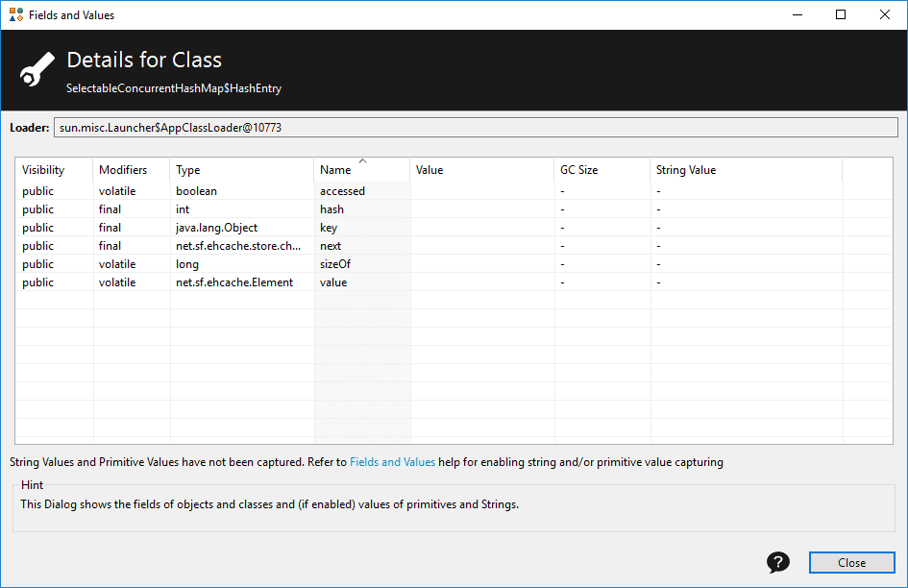The height and width of the screenshot is (588, 908).
Task: Minimize the Fields and Values window
Action: pyautogui.click(x=798, y=15)
